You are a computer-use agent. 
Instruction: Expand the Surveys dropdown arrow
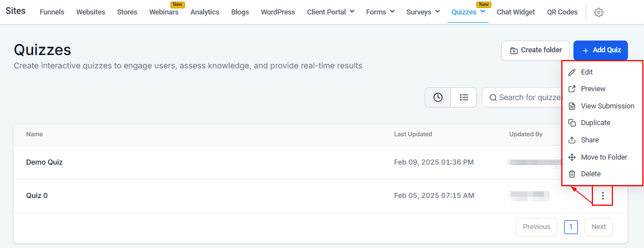pos(437,12)
